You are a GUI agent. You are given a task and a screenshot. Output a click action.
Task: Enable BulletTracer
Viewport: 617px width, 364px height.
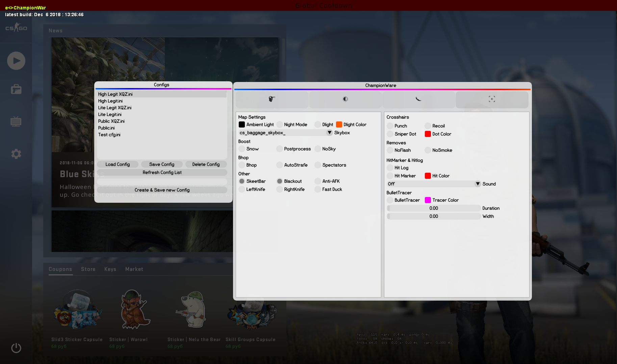coord(390,200)
